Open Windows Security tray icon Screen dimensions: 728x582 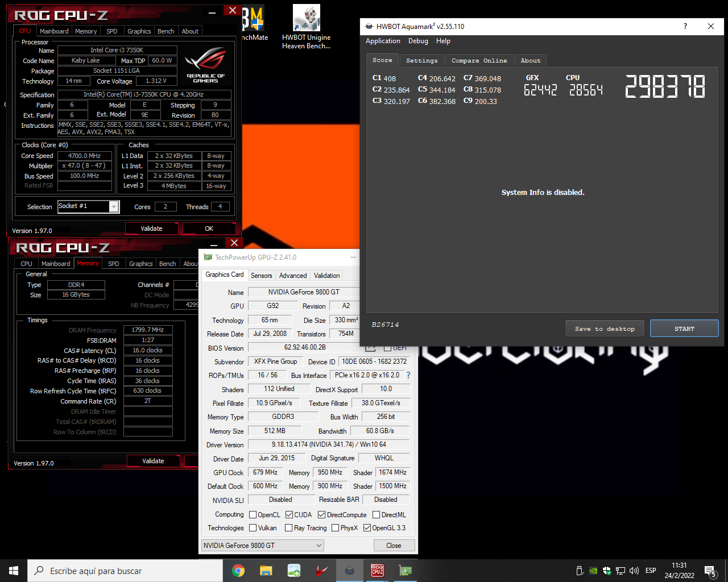[x=607, y=571]
